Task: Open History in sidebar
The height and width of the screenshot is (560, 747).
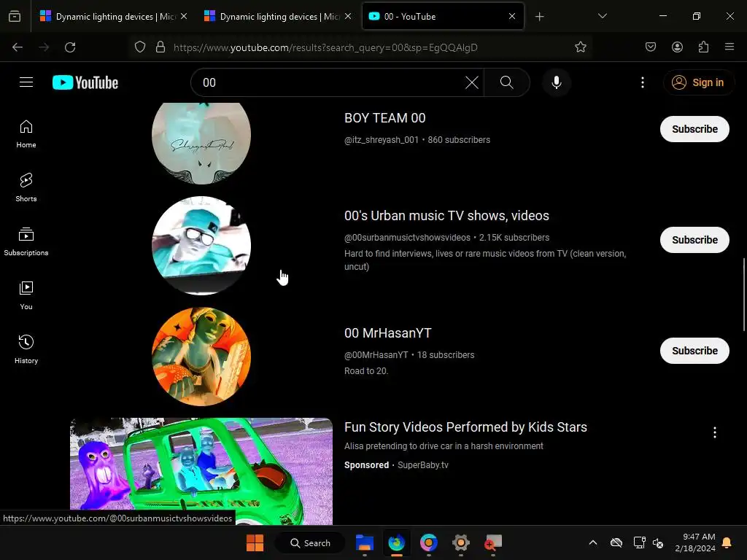Action: click(x=26, y=349)
